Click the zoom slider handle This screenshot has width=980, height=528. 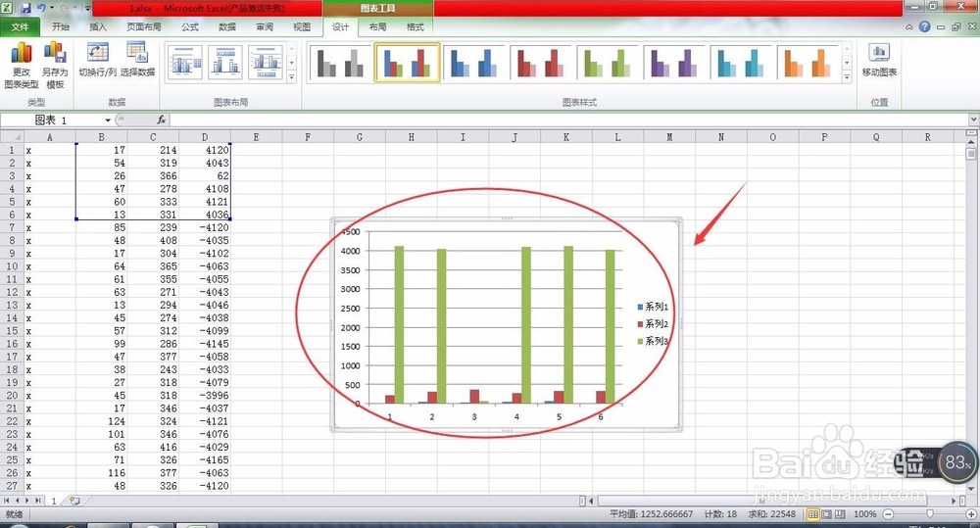tap(930, 513)
